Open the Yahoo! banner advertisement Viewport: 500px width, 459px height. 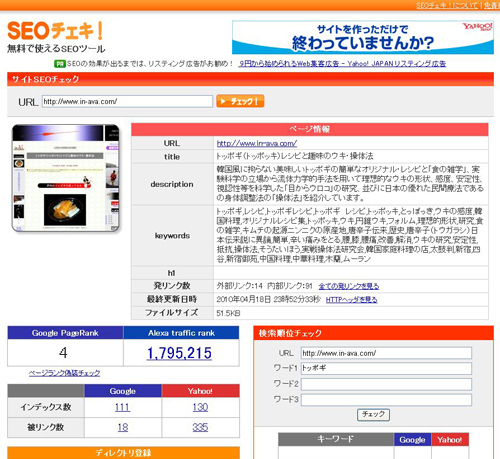tap(363, 37)
